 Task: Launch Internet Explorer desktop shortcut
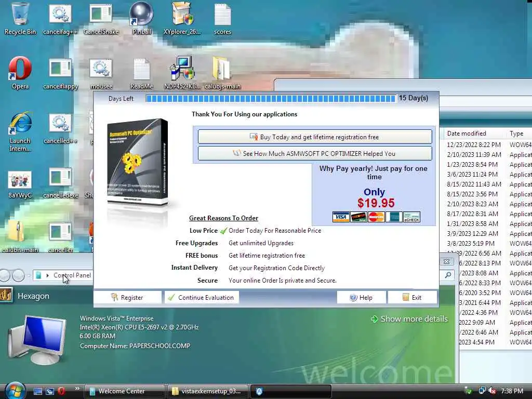(x=20, y=131)
